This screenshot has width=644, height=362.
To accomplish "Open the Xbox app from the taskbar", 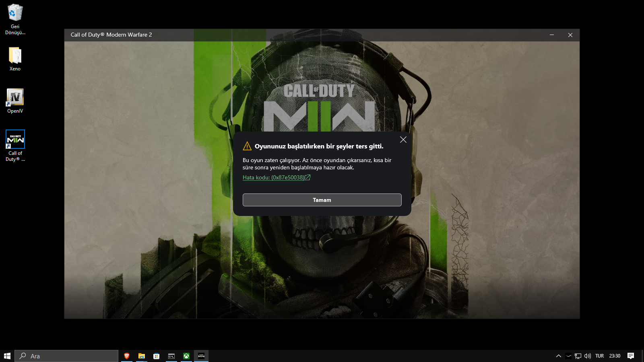I will (x=186, y=356).
